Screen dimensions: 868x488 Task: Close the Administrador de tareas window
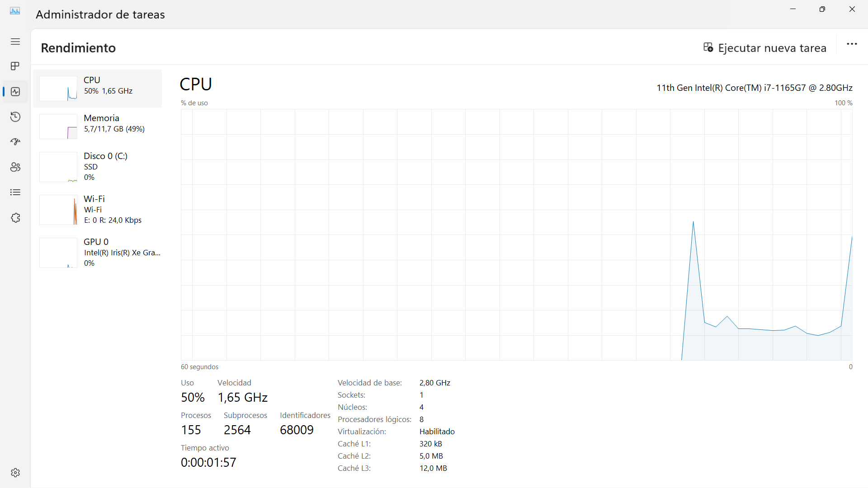[x=852, y=9]
